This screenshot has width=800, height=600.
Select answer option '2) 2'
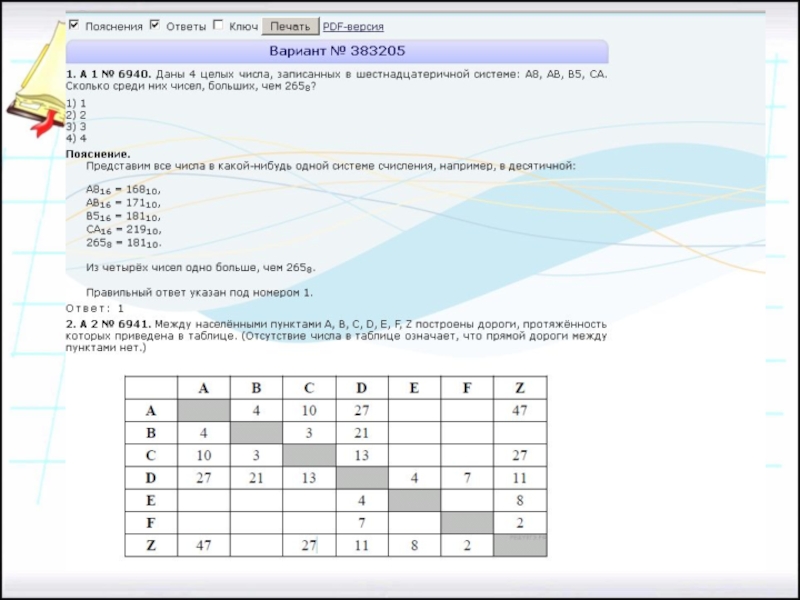[x=76, y=115]
